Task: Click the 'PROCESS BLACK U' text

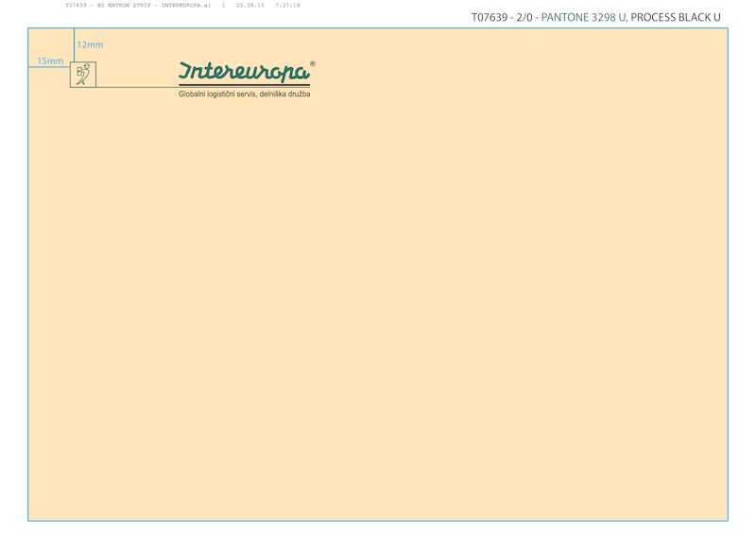Action: pyautogui.click(x=676, y=17)
